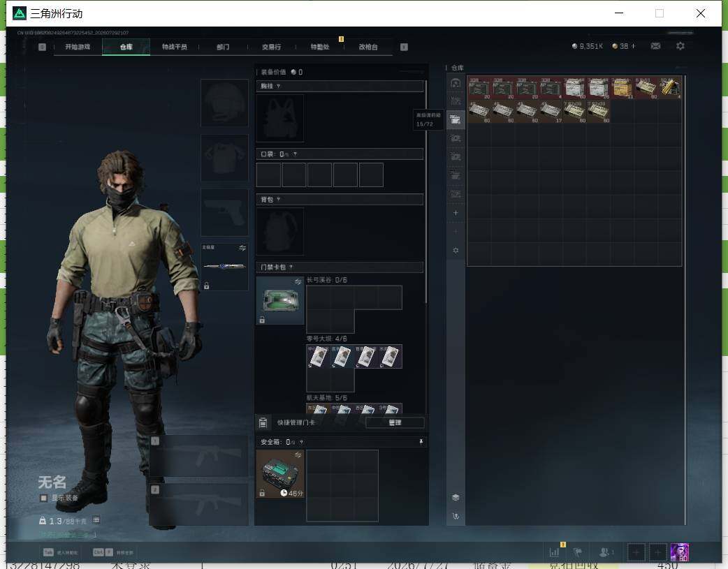The image size is (728, 569).
Task: Select the fourth 零号大坝 keycard
Action: (x=390, y=357)
